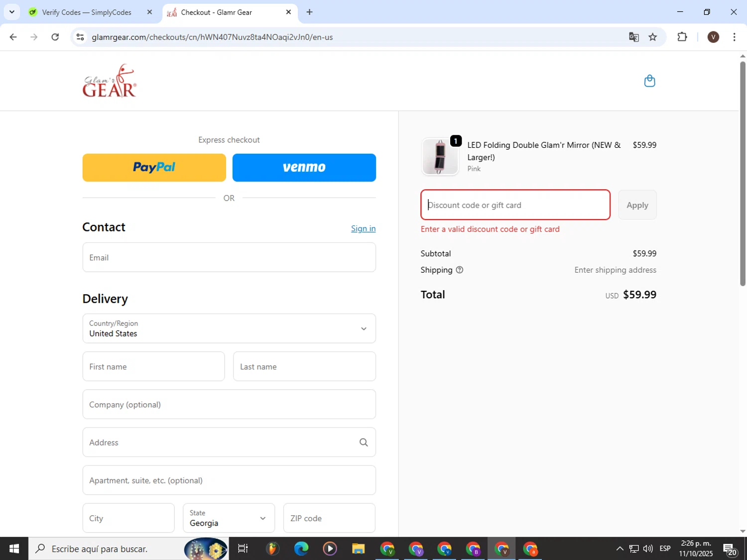
Task: Click the 'LED Folding Double Glam'r Mirror' product name
Action: point(544,151)
